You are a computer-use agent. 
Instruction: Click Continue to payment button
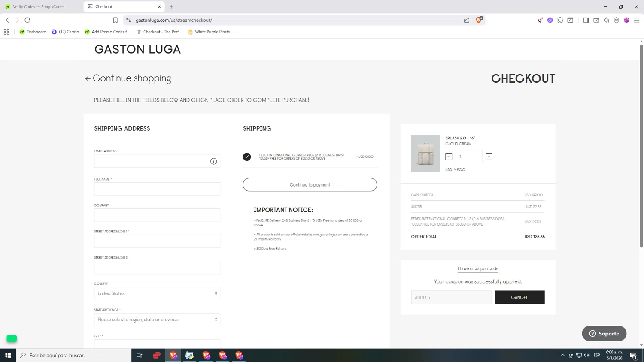(310, 185)
